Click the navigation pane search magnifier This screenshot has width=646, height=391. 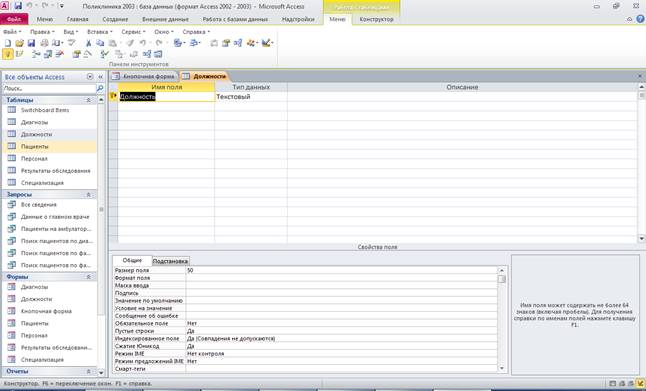(100, 88)
